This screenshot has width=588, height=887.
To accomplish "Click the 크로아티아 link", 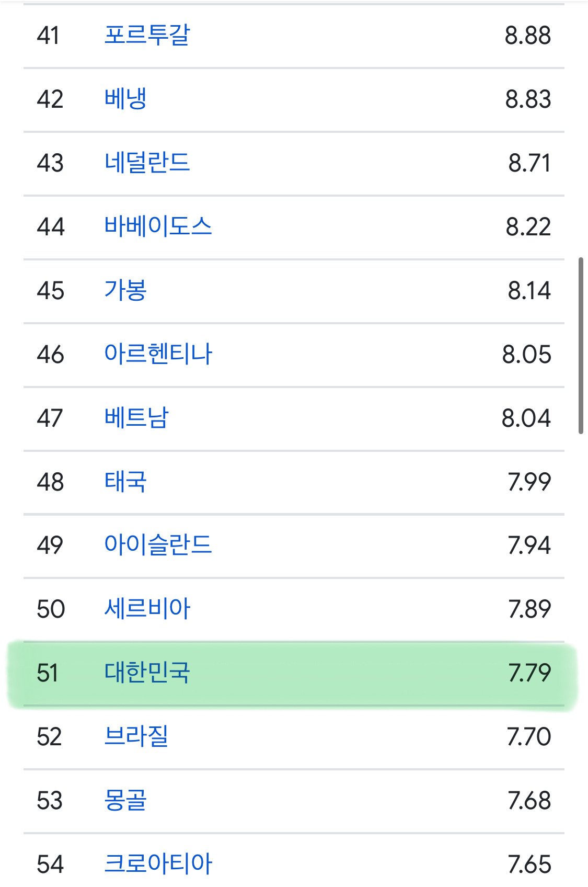I will point(158,864).
